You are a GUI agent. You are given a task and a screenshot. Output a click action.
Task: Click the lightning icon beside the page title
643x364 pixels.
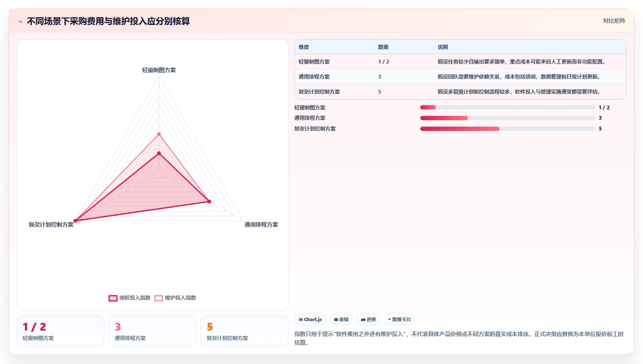pos(20,21)
